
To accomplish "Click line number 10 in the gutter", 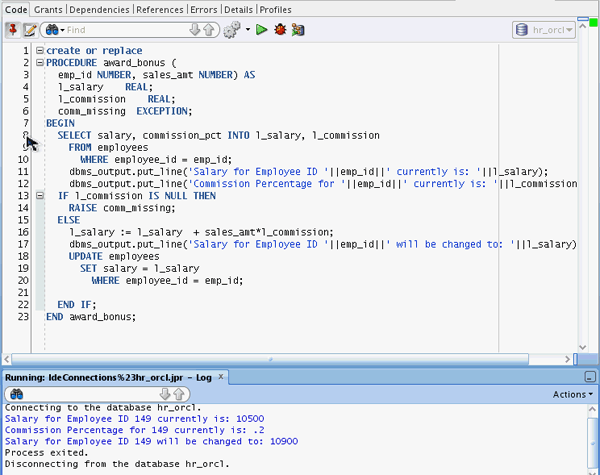I will [x=23, y=159].
